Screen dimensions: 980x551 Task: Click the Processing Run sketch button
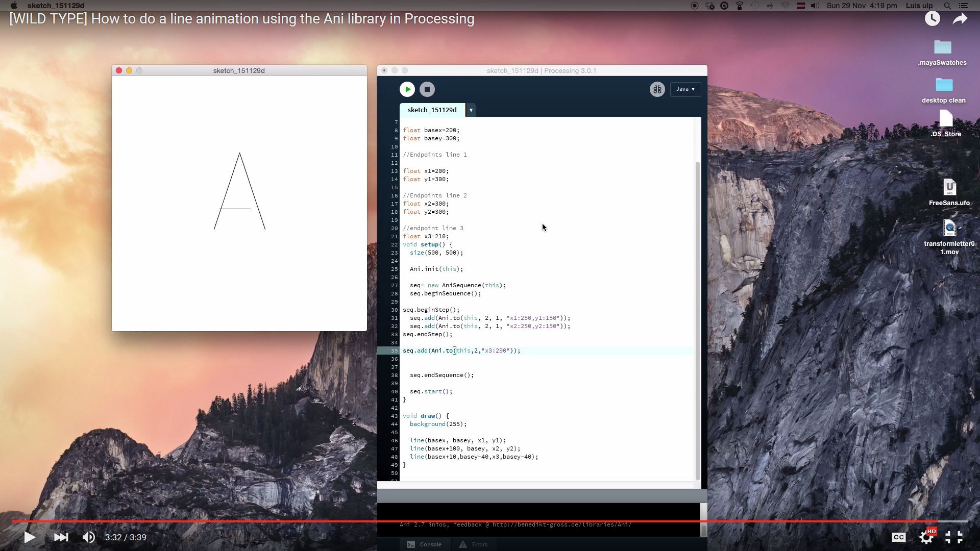pos(407,89)
